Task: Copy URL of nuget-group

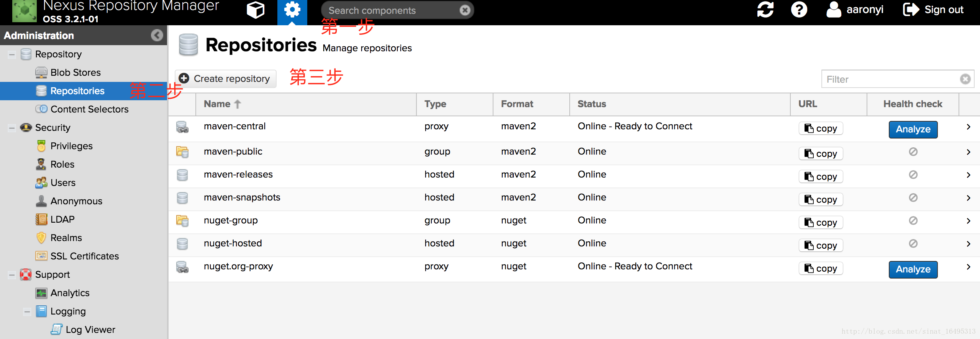Action: click(x=821, y=222)
